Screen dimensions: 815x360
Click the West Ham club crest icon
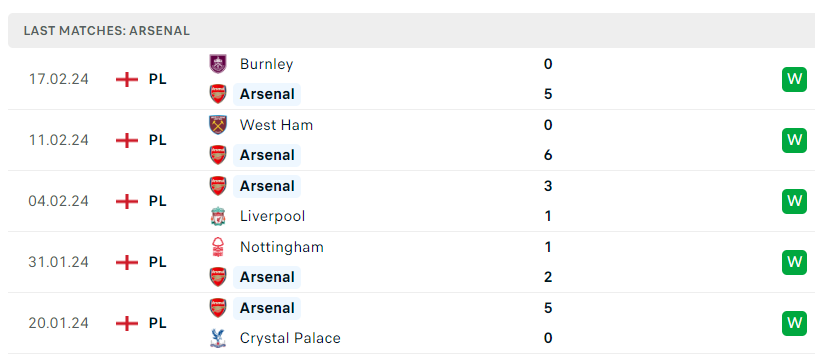point(218,125)
